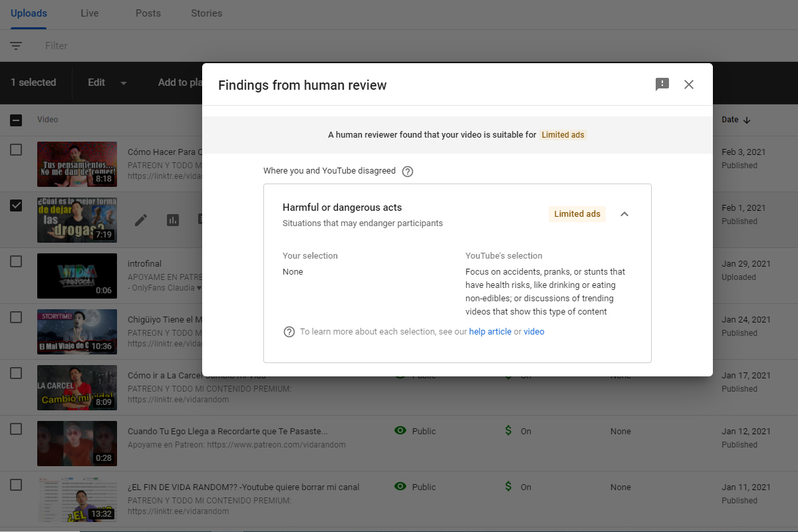Collapse the Harmful or dangerous acts section

624,214
